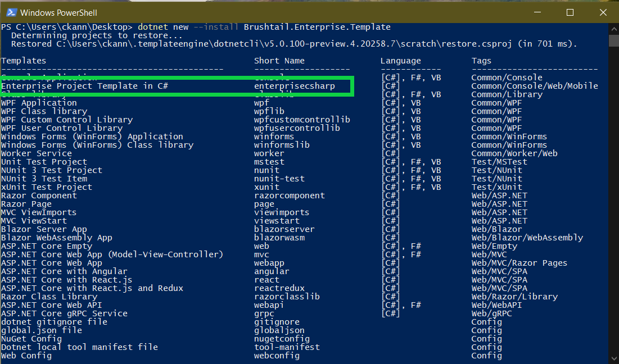Click the 'grpc' short name
The height and width of the screenshot is (364, 619).
pos(264,314)
